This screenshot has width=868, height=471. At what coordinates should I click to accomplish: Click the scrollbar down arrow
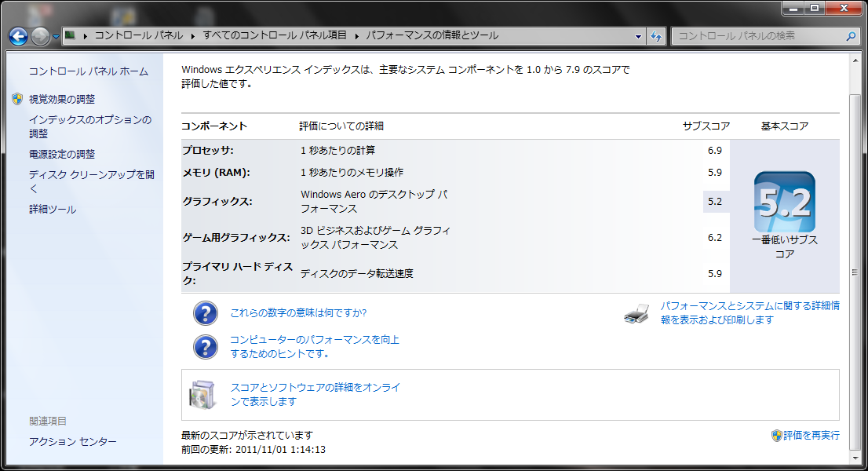pos(855,457)
